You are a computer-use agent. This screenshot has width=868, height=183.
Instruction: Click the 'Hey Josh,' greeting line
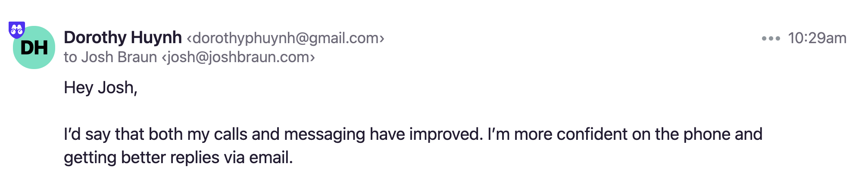pyautogui.click(x=100, y=88)
